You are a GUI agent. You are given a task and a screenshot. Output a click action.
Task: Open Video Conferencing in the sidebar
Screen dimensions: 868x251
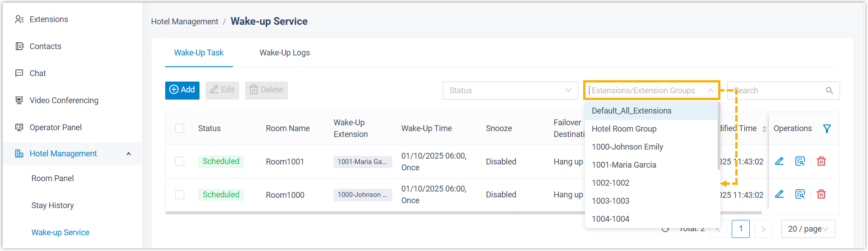pos(64,100)
